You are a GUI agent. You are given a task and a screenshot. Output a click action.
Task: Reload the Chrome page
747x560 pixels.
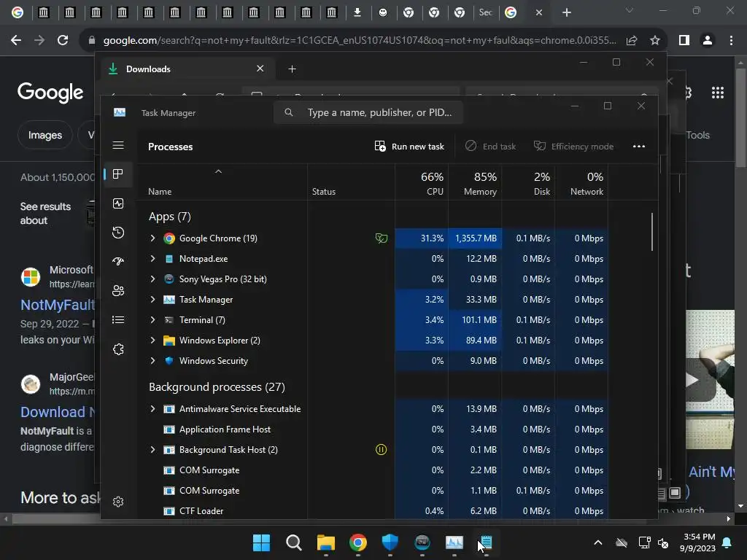[63, 41]
